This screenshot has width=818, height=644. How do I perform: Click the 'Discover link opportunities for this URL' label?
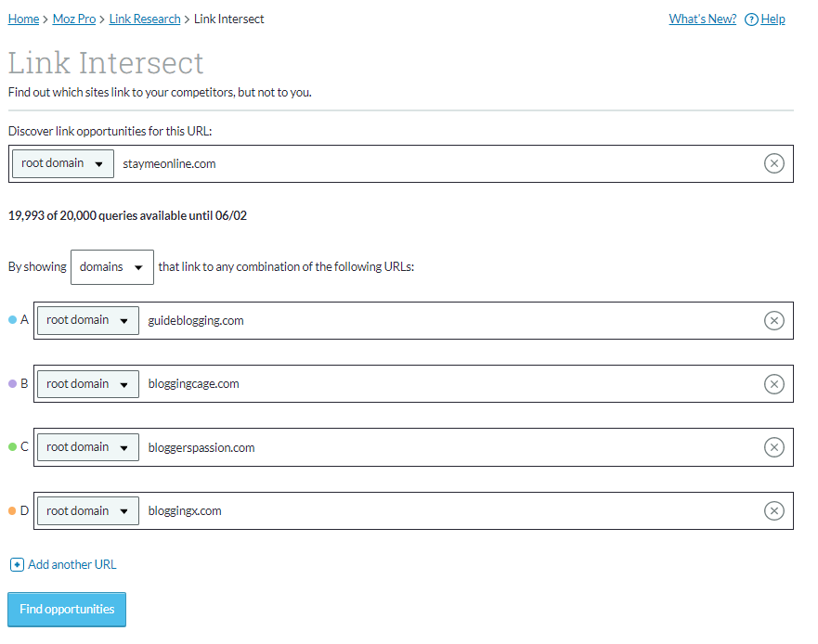[110, 132]
